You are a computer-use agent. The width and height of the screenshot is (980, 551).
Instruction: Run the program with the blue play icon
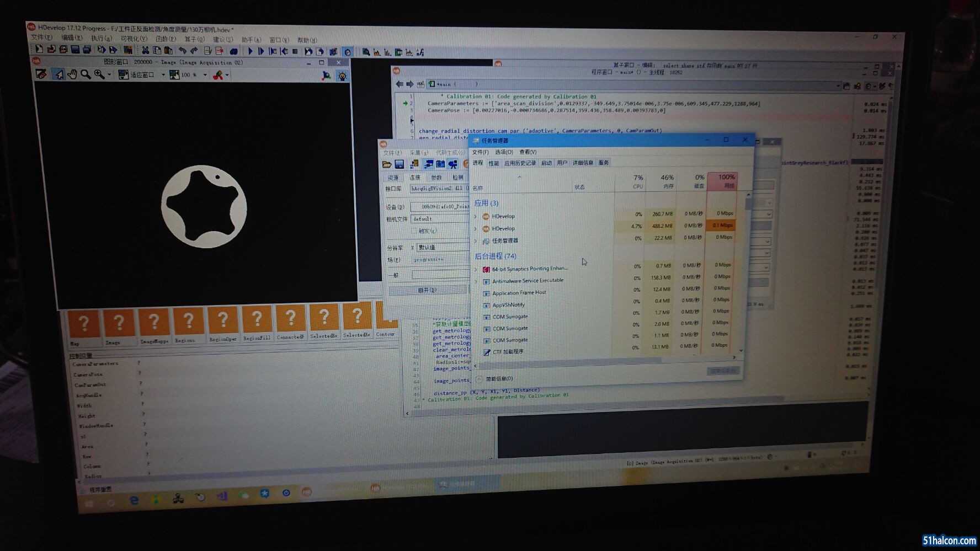click(249, 51)
